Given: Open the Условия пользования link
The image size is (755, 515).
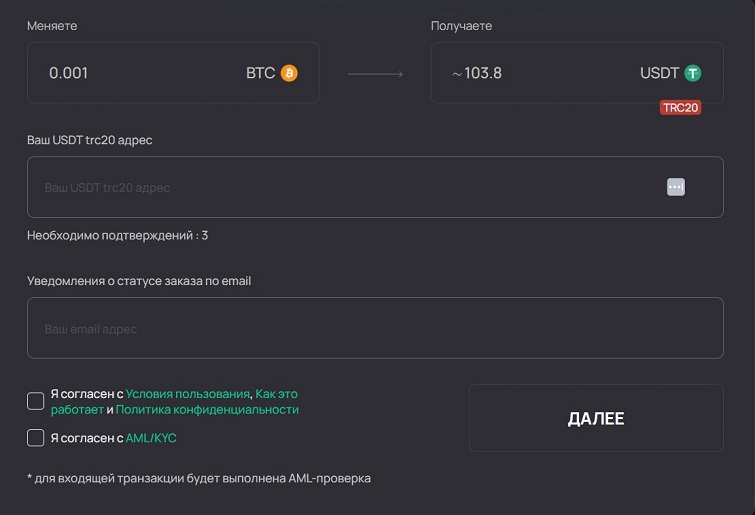Looking at the screenshot, I should [x=187, y=394].
